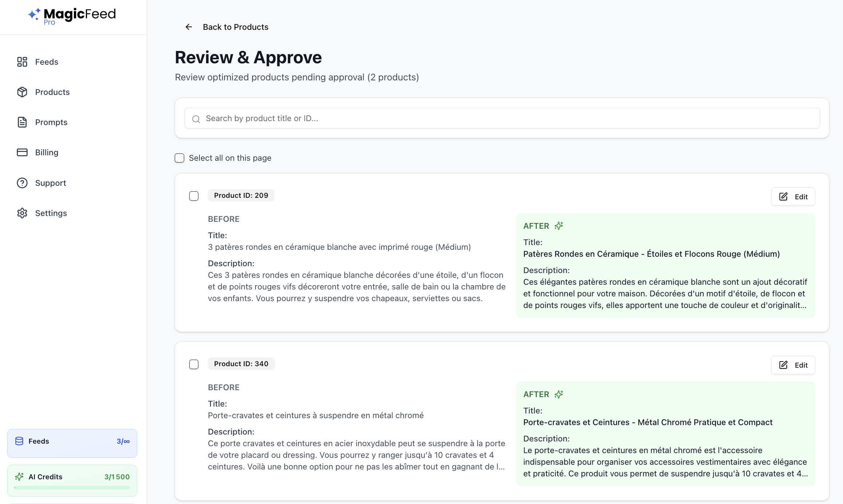Screen dimensions: 843x504
Task: Click the MagicFeed Pro sparkle logo
Action: 34,14
